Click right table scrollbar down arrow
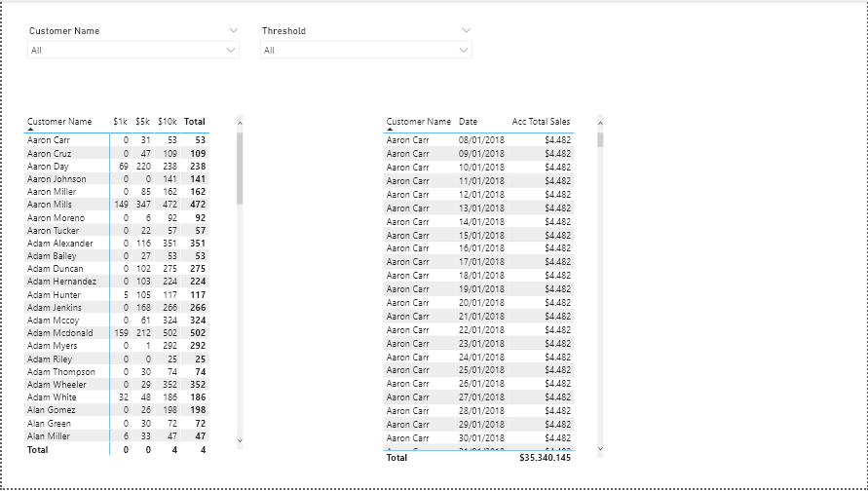 coord(600,448)
